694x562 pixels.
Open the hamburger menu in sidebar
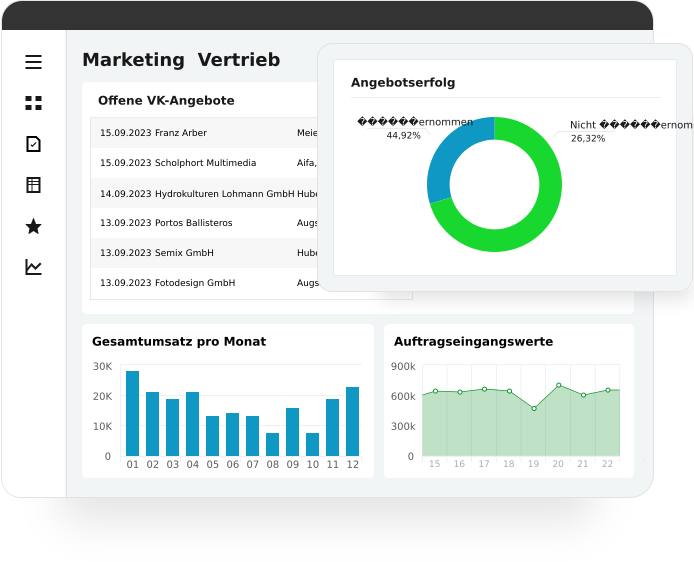coord(34,62)
